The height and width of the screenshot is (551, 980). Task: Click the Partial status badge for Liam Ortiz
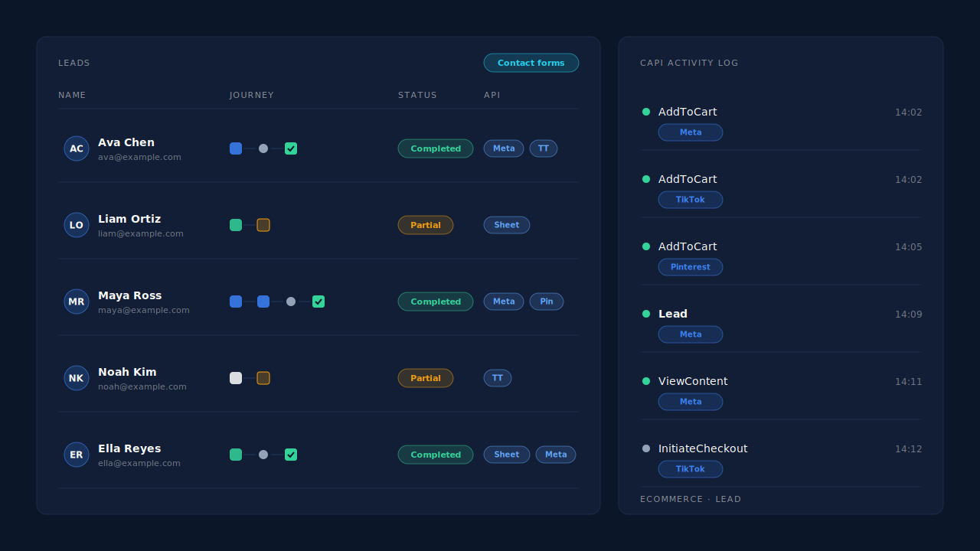426,225
